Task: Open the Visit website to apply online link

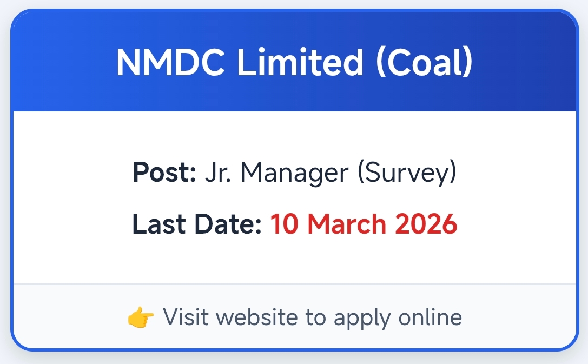Action: [x=312, y=317]
